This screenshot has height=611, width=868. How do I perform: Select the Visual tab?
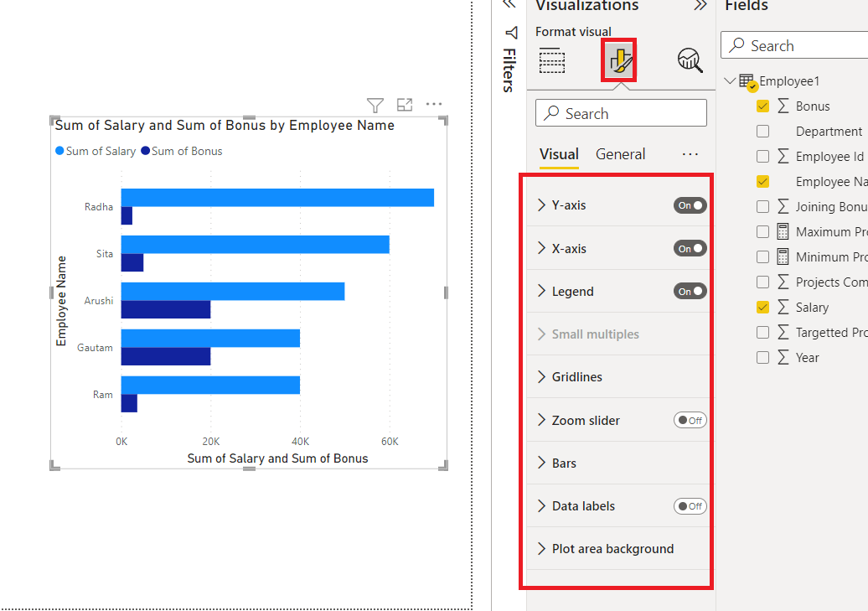(x=559, y=154)
